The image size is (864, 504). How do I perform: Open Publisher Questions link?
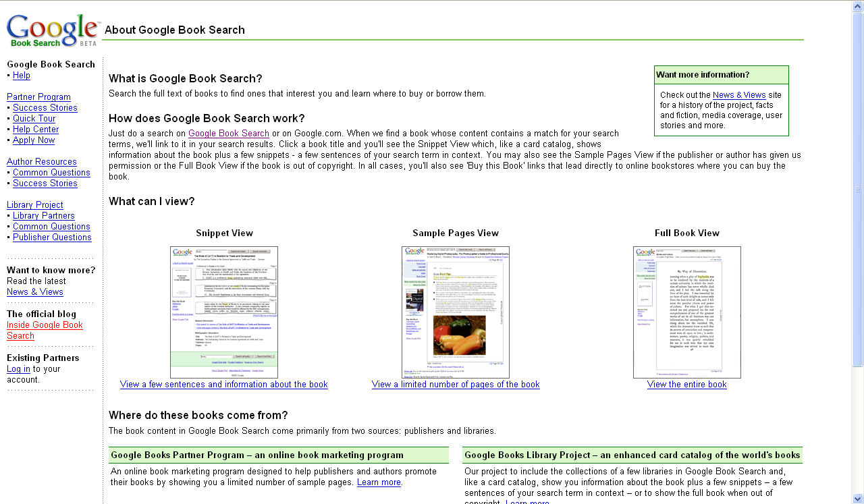click(52, 237)
